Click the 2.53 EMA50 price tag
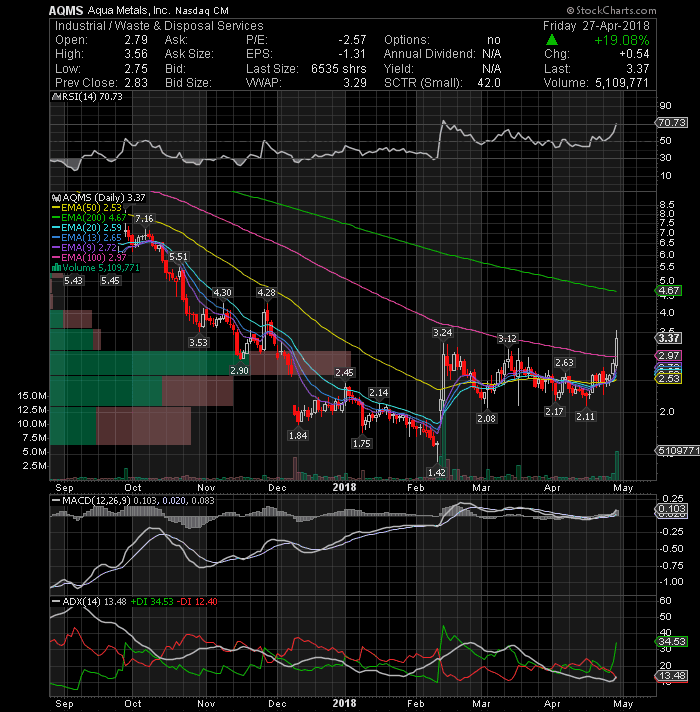Image resolution: width=700 pixels, height=712 pixels. click(668, 379)
